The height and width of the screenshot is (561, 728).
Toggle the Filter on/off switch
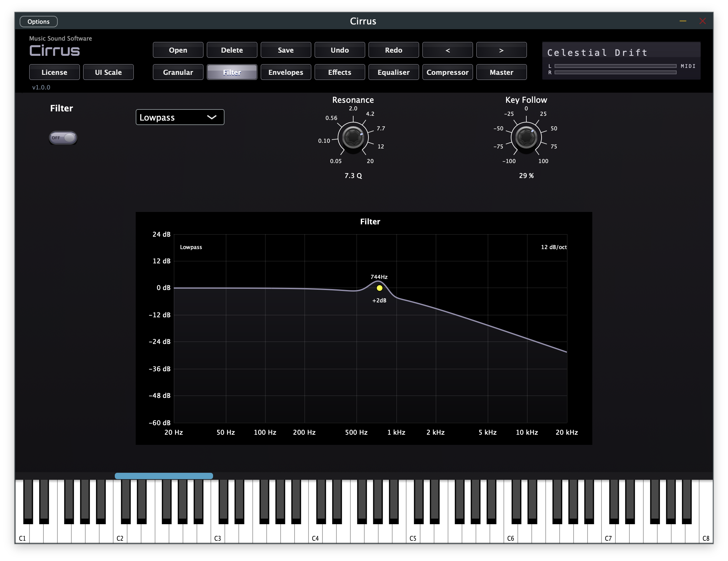coord(63,137)
